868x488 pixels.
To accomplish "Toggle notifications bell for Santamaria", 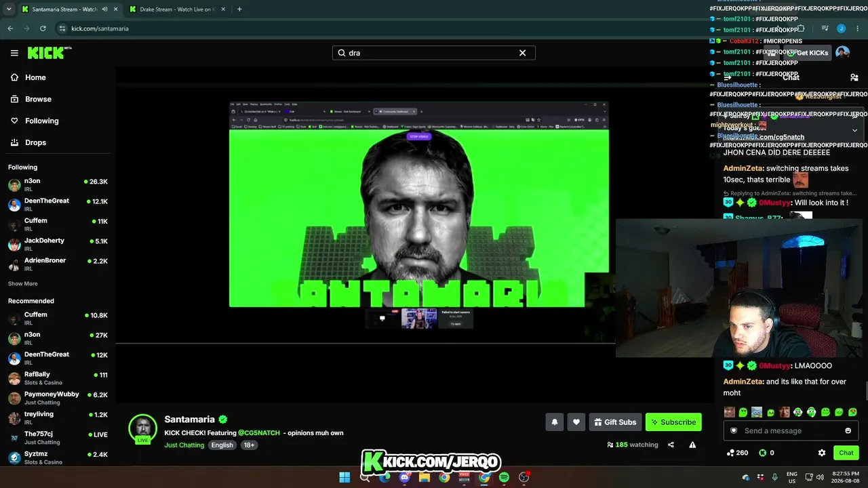I will [x=554, y=422].
